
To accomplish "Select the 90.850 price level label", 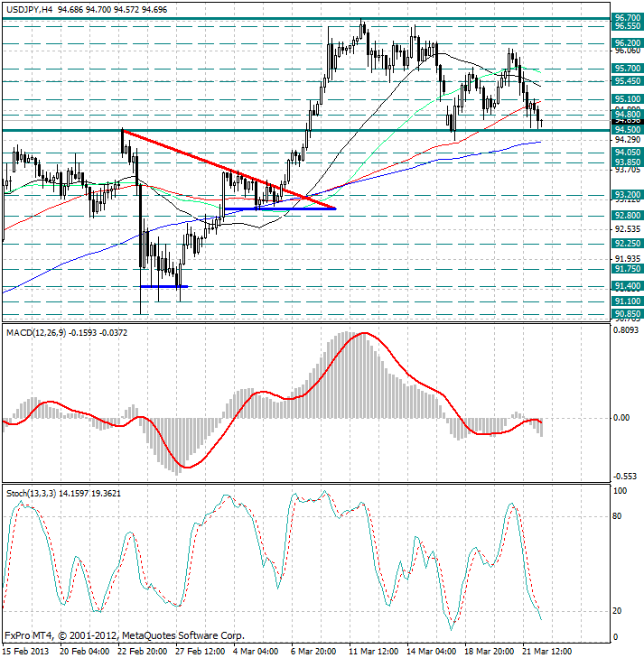I will [x=627, y=314].
